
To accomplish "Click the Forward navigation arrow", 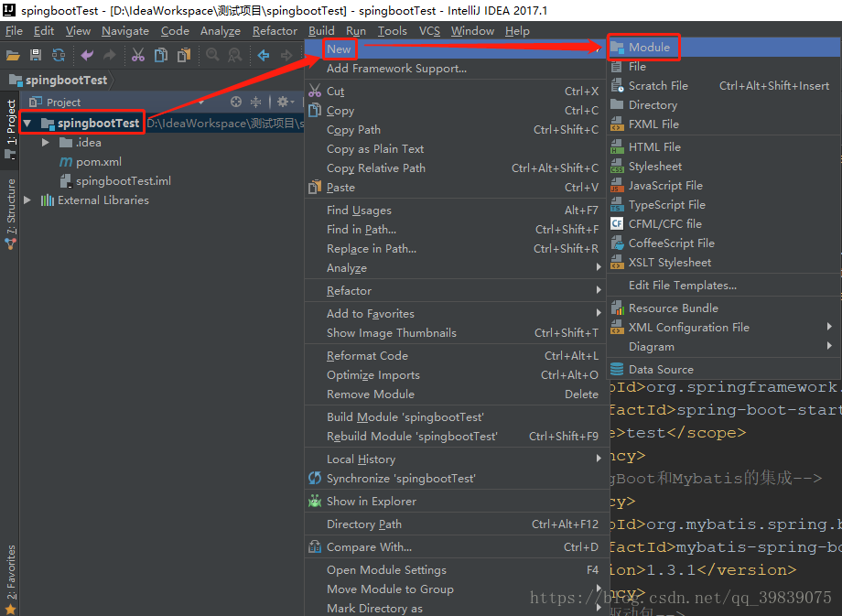I will coord(286,55).
